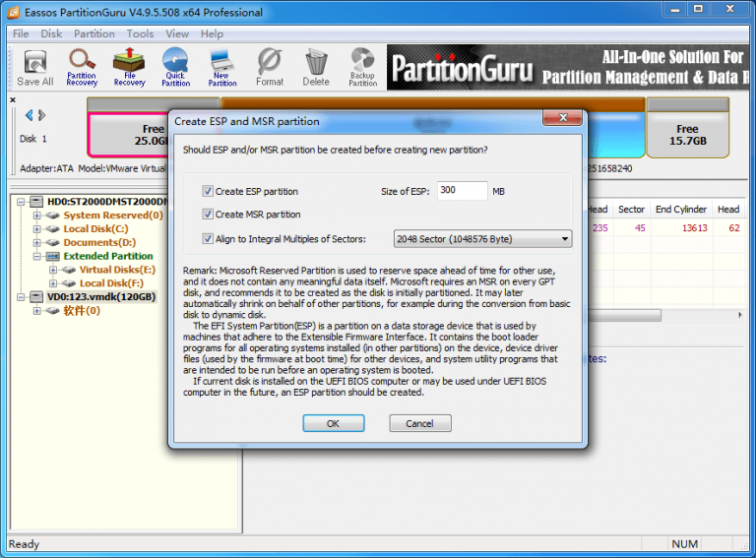The image size is (756, 558).
Task: Open the Tools menu
Action: click(x=140, y=33)
